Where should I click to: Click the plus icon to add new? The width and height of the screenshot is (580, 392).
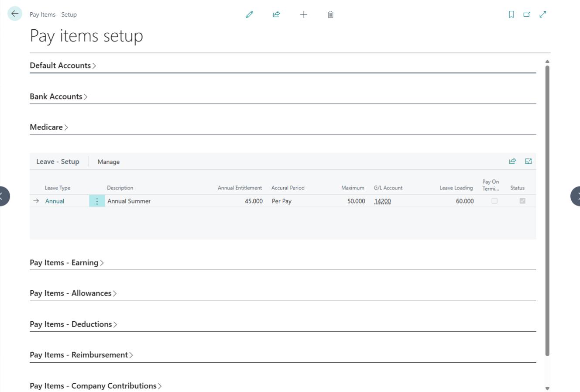pos(304,14)
